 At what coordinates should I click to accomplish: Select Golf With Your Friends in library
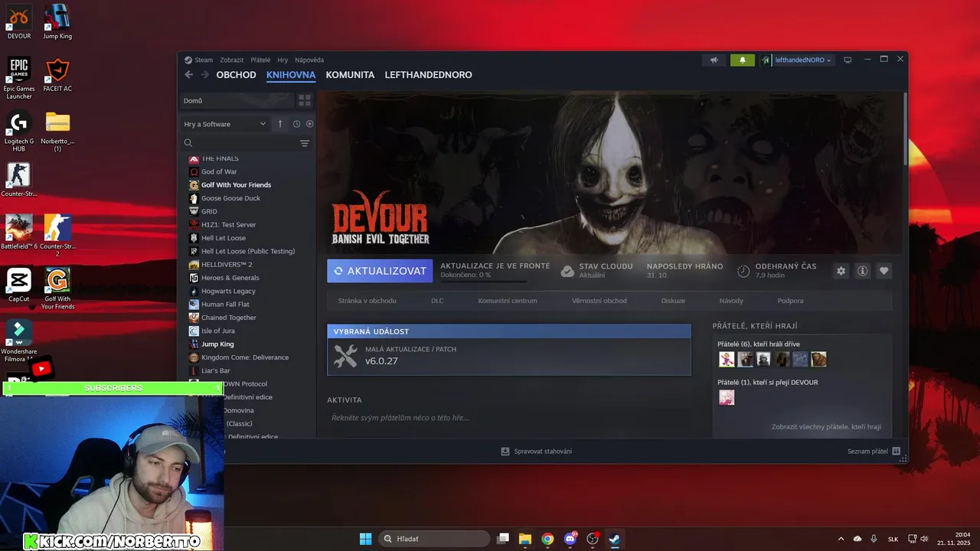tap(236, 184)
